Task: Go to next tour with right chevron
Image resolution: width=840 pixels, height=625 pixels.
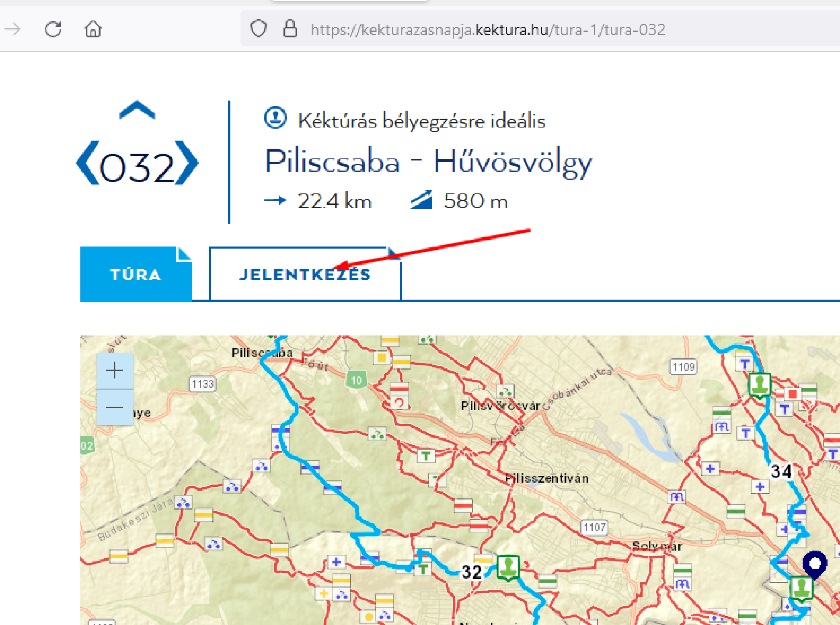Action: point(187,163)
